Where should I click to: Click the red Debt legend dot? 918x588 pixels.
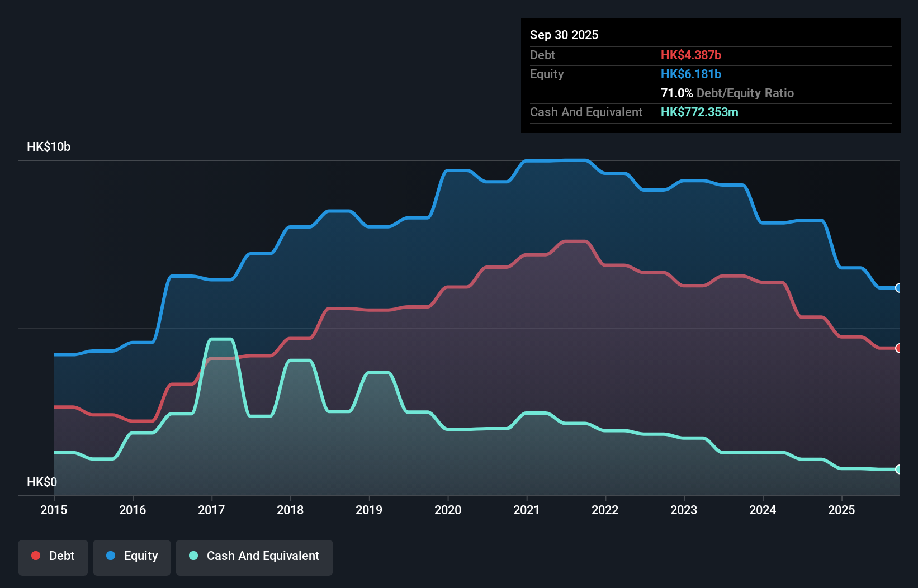click(x=36, y=556)
